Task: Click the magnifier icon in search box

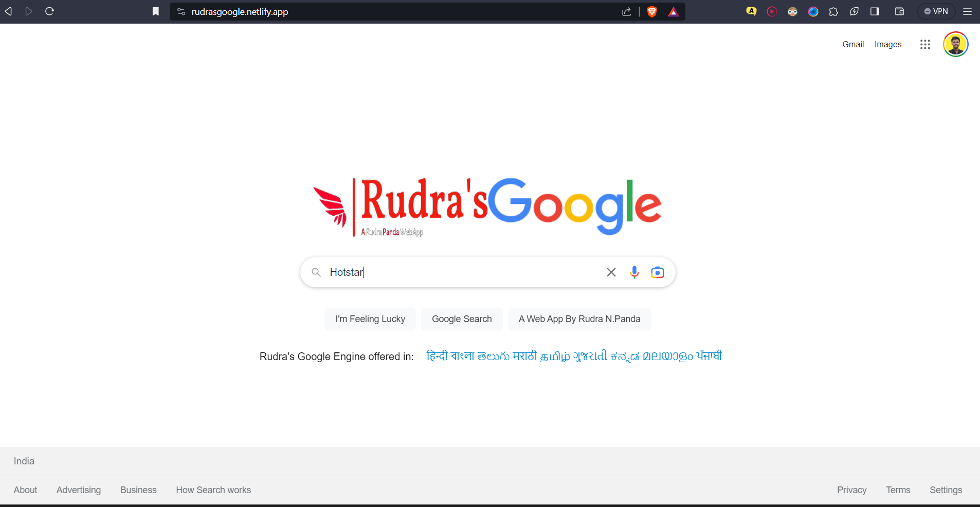Action: 316,272
